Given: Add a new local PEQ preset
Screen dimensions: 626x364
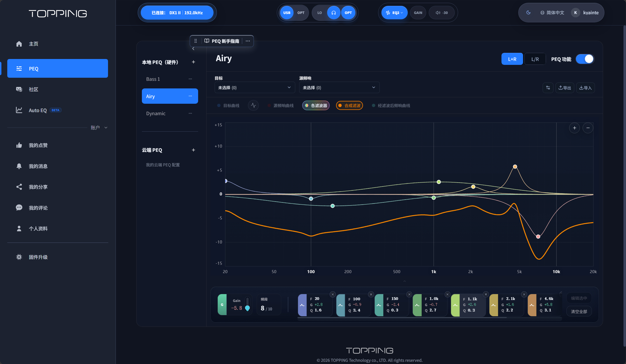Looking at the screenshot, I should [193, 62].
